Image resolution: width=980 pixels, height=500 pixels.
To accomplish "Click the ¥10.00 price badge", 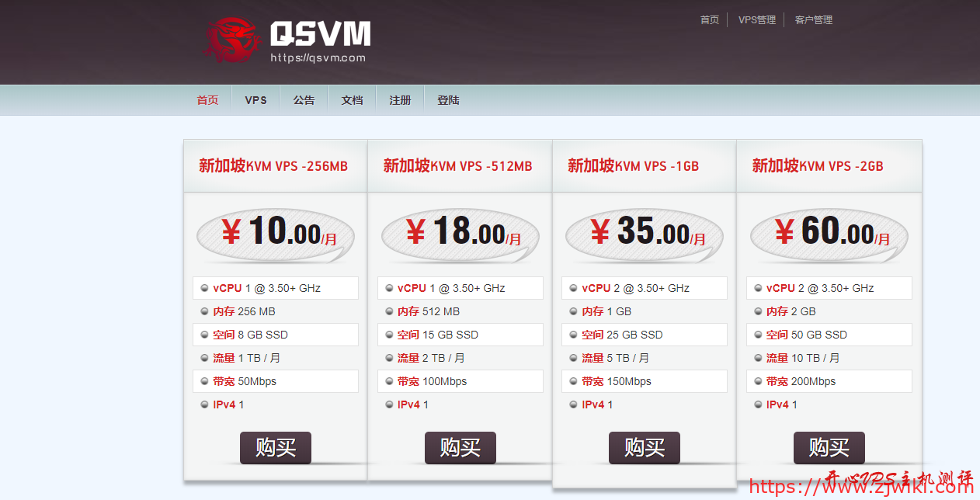I will [275, 234].
